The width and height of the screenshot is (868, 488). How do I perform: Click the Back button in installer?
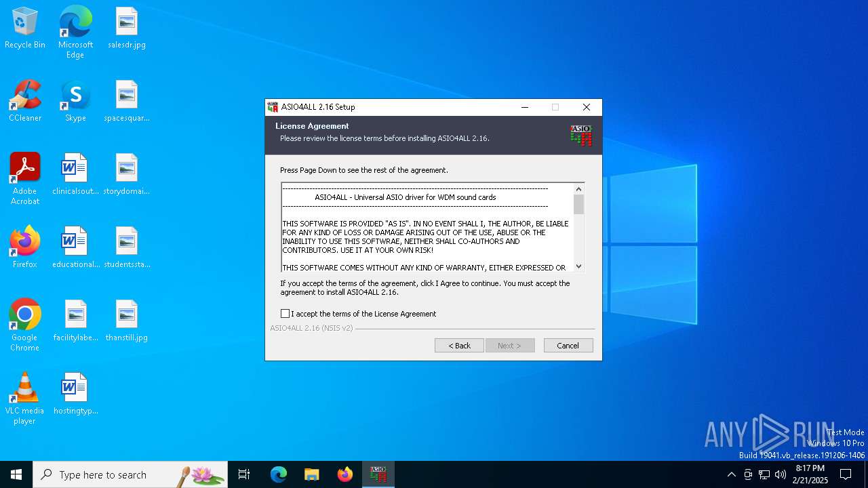click(459, 346)
